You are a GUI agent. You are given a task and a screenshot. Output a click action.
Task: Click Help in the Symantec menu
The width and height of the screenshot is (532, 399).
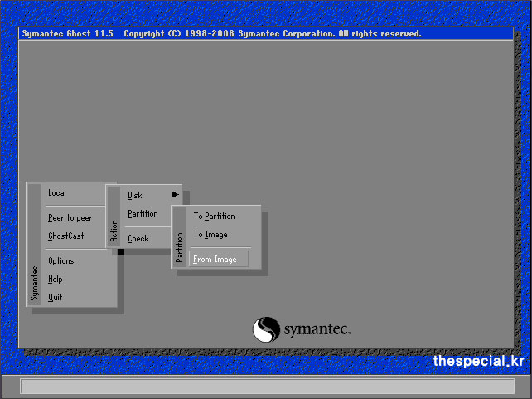(55, 279)
